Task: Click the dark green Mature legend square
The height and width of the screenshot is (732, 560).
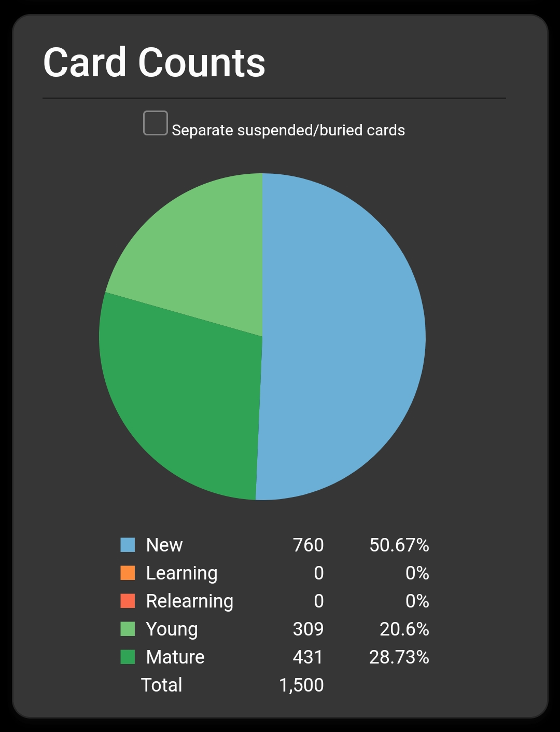Action: pyautogui.click(x=128, y=657)
